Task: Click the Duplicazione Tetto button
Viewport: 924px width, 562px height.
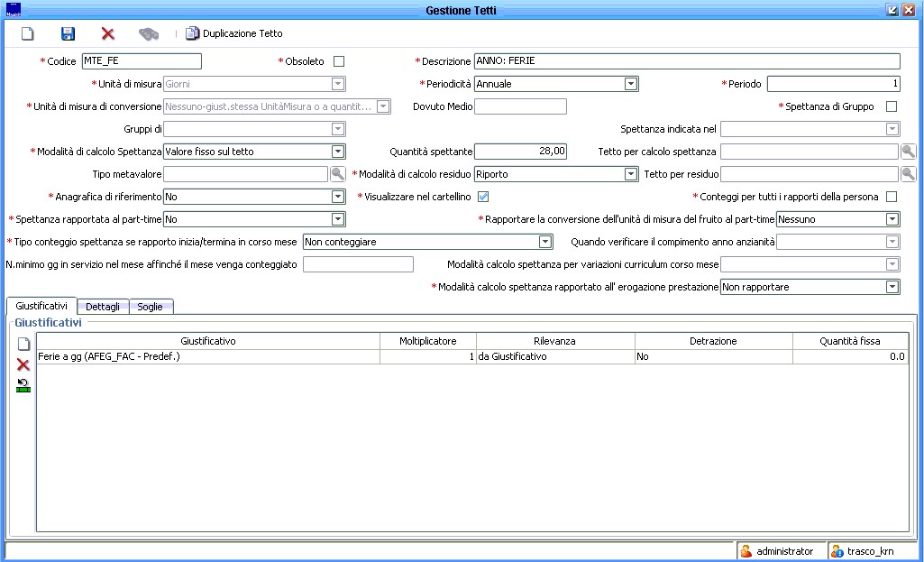Action: point(234,33)
